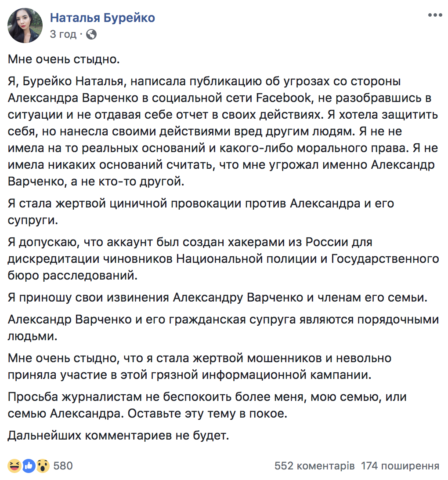The width and height of the screenshot is (448, 480).
Task: Open the 580 reactions count list
Action: click(63, 465)
